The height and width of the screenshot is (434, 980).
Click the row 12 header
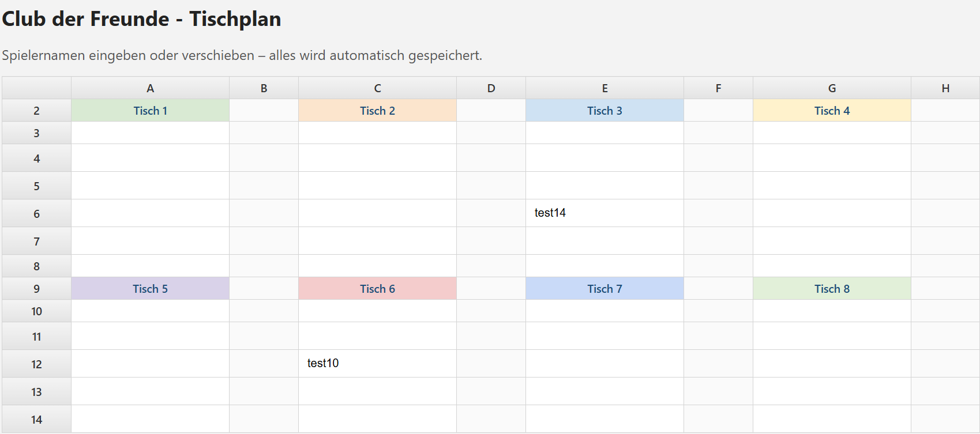(x=36, y=364)
